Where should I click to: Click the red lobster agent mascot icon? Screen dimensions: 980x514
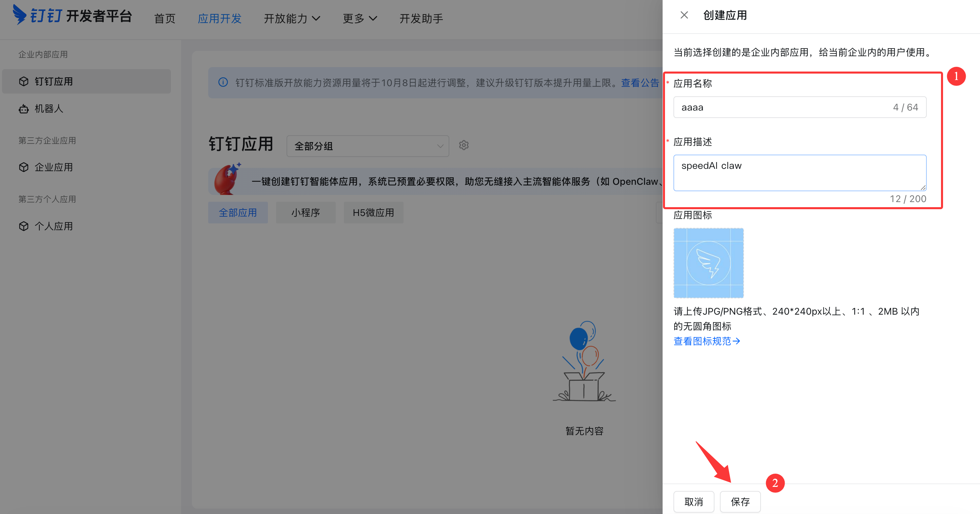(x=227, y=179)
